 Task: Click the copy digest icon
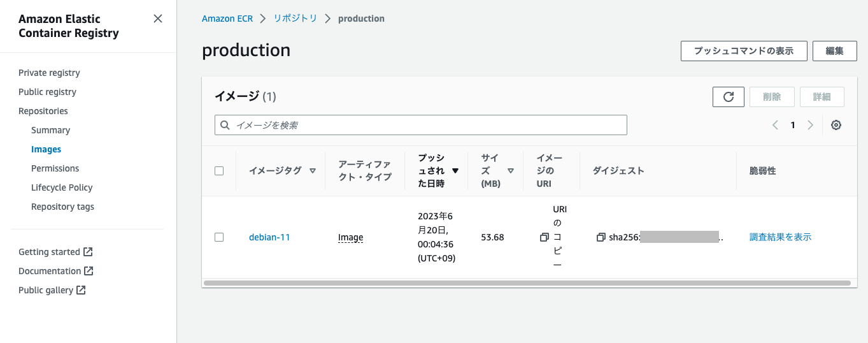(601, 237)
